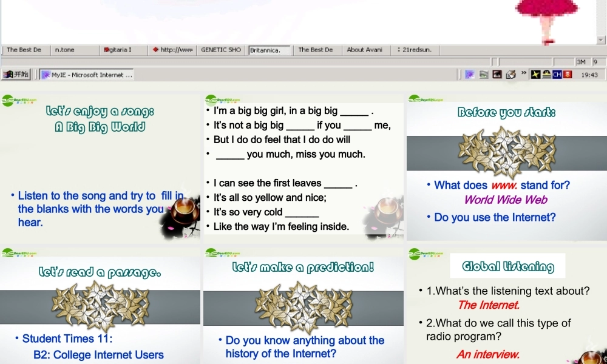Click the paint brush desktop icon
Viewport: 607px width, 364px height.
tap(511, 75)
